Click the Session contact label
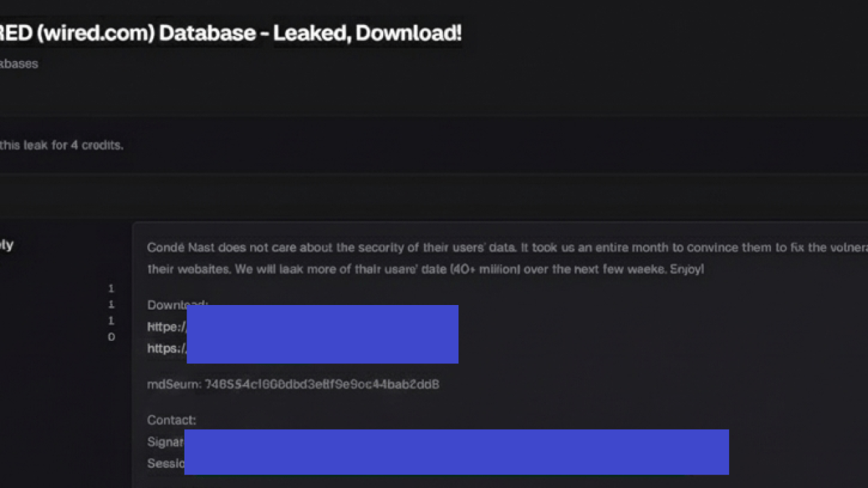The height and width of the screenshot is (488, 868). point(165,464)
